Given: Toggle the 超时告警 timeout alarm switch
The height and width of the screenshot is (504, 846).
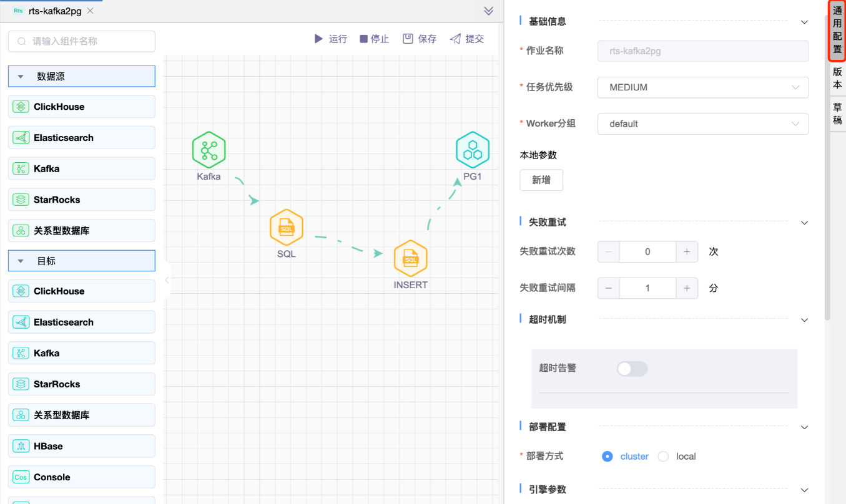Looking at the screenshot, I should tap(632, 369).
